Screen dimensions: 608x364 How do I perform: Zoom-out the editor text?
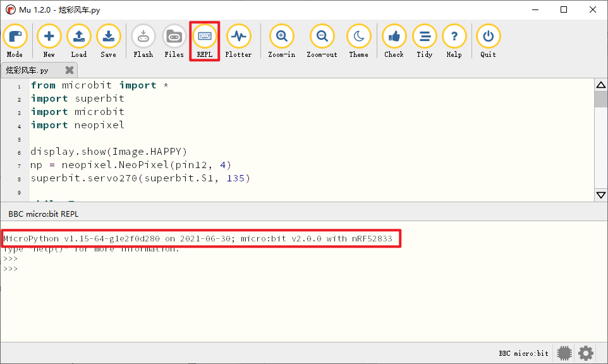[x=322, y=40]
